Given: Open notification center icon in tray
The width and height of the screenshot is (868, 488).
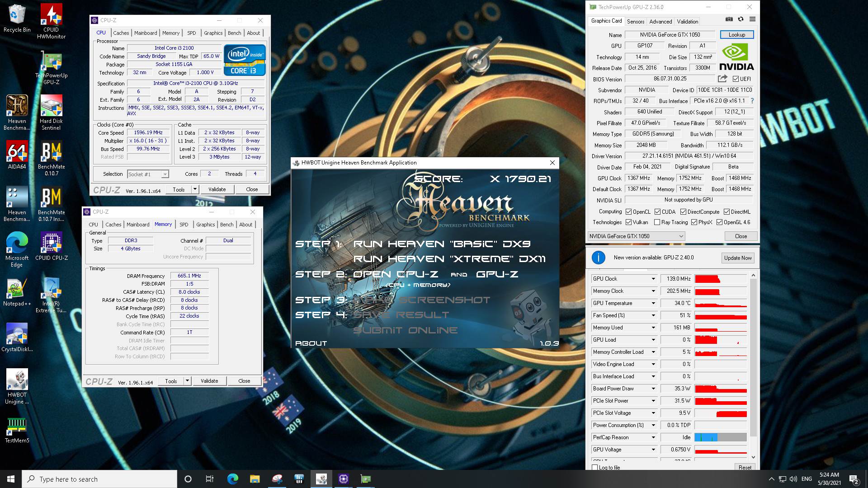Looking at the screenshot, I should click(854, 479).
